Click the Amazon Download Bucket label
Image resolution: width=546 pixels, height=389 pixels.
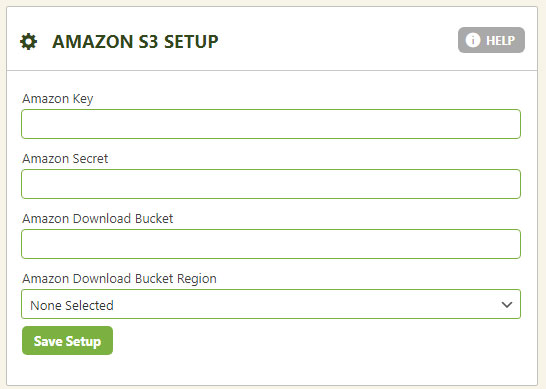pyautogui.click(x=98, y=218)
